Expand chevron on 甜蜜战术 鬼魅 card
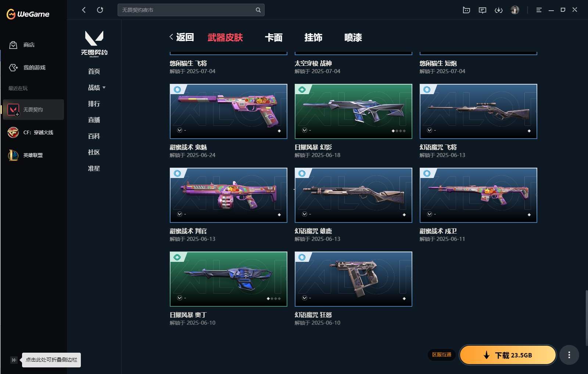Viewport: 588px width, 374px height. click(180, 130)
